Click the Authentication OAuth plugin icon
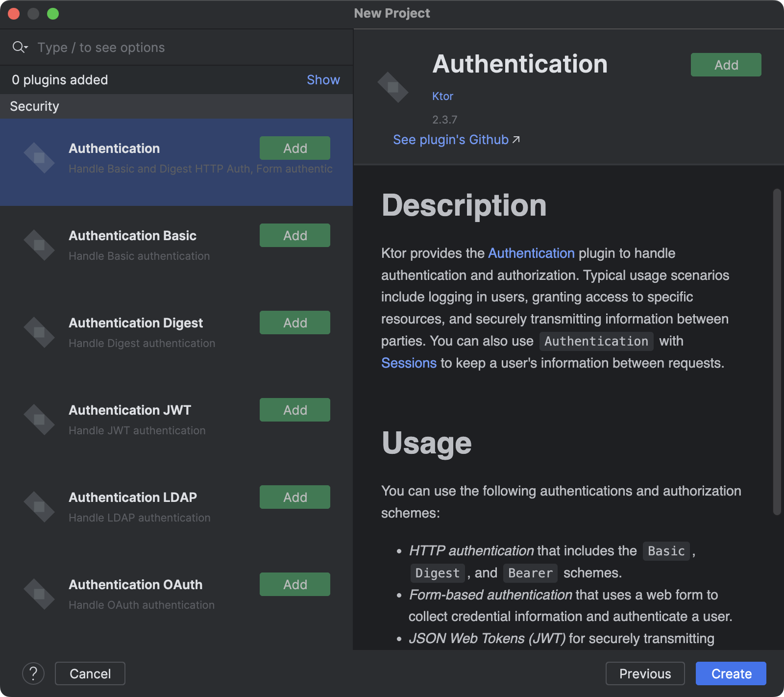This screenshot has width=784, height=697. 39,594
